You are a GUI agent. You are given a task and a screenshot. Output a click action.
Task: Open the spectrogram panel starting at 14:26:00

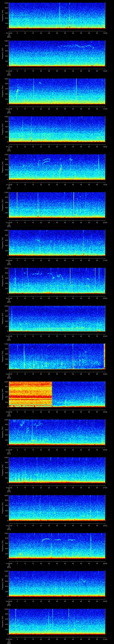(57, 470)
